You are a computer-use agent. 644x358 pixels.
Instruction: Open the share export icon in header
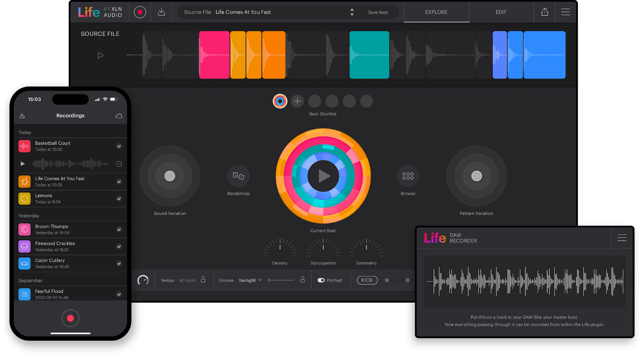click(545, 12)
